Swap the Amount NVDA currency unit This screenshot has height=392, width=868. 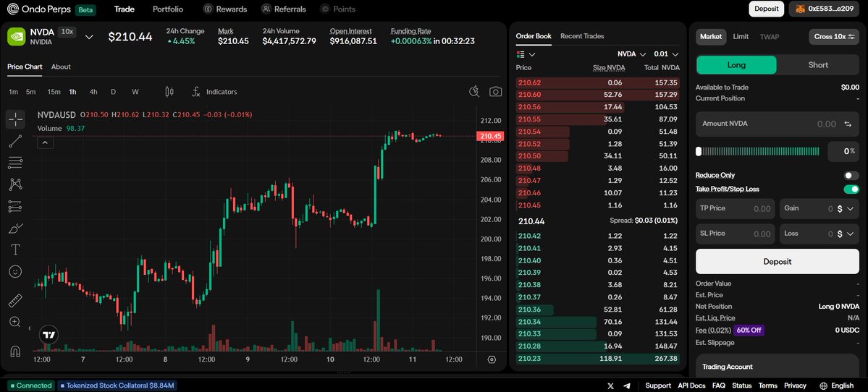848,124
